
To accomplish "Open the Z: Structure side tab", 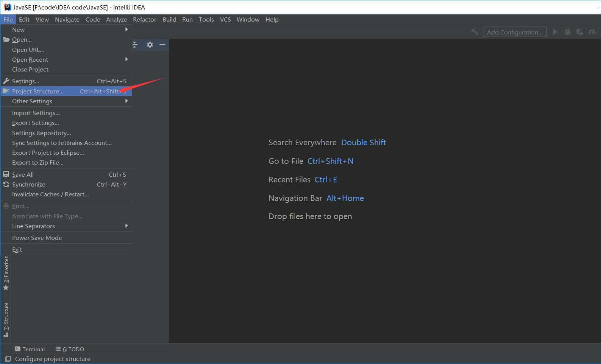I will (6, 320).
